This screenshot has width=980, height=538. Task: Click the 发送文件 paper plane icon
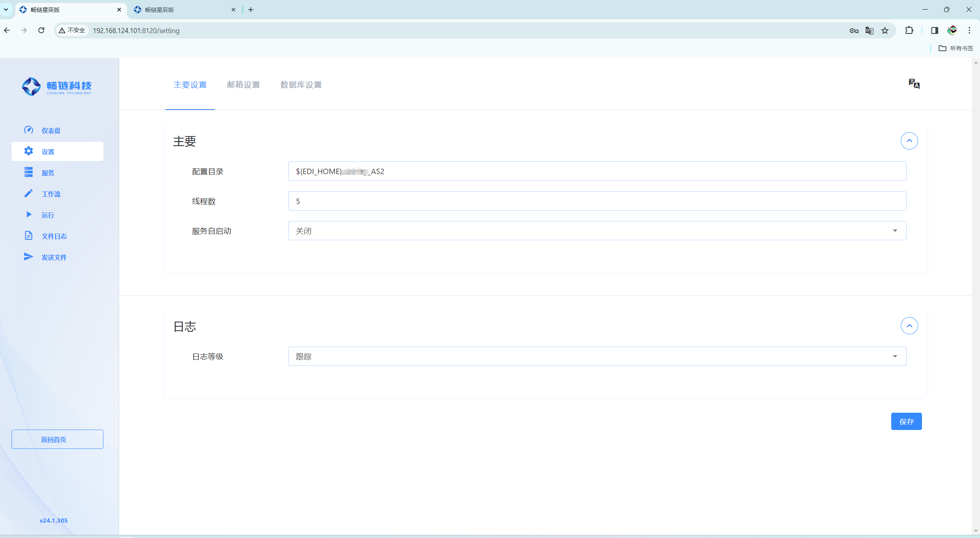click(28, 257)
